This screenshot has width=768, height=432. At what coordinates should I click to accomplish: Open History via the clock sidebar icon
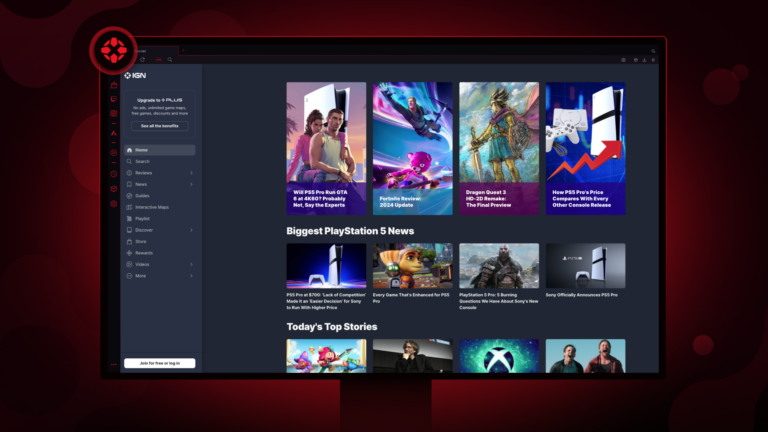tap(114, 174)
